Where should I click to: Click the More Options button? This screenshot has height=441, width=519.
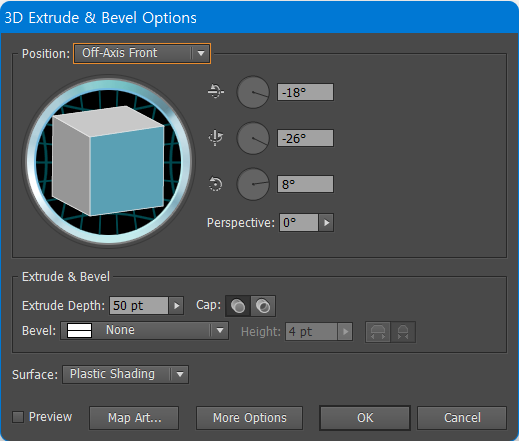250,418
